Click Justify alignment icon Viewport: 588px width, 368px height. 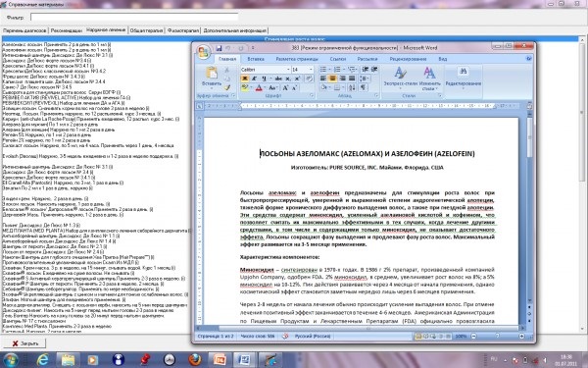352,79
